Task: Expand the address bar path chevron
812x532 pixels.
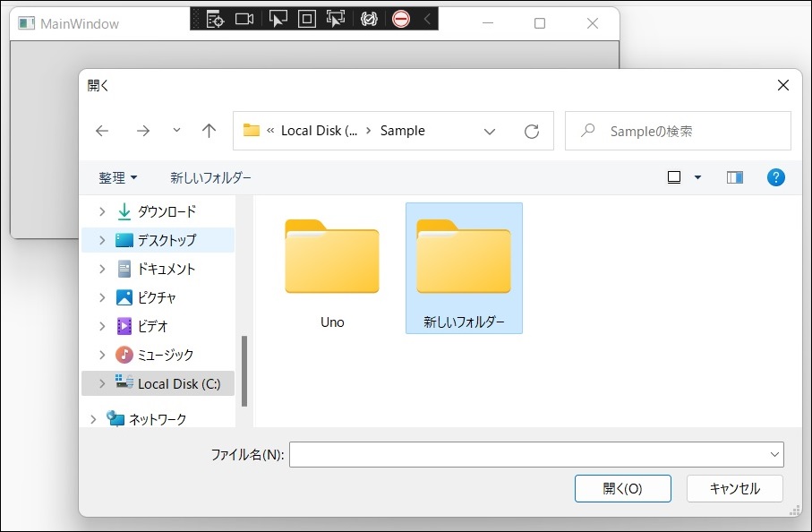Action: [x=490, y=131]
